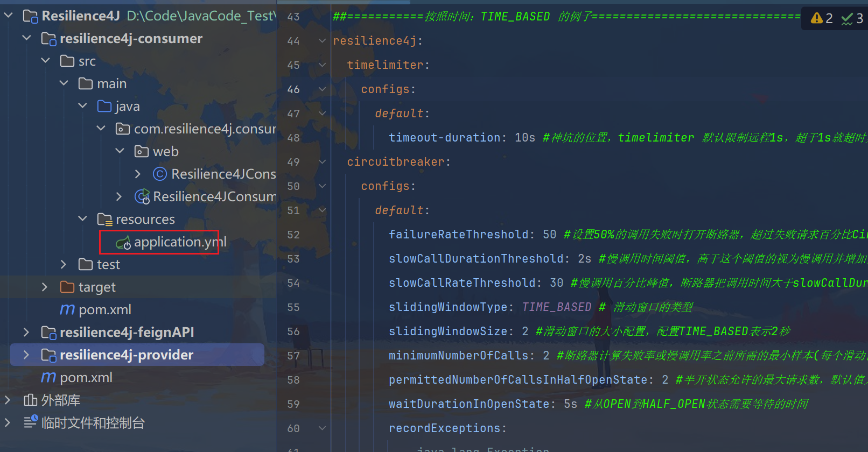The height and width of the screenshot is (452, 868).
Task: Collapse the main folder chevron
Action: coord(64,83)
